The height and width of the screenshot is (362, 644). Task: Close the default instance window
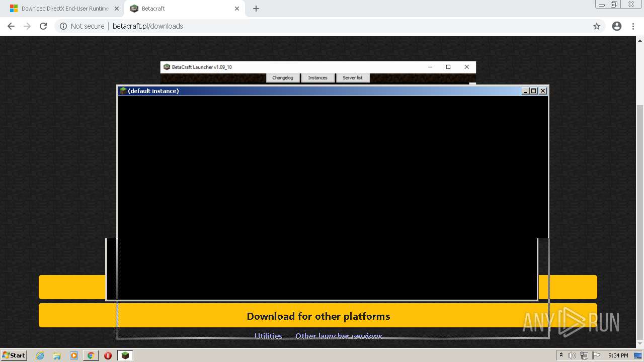point(543,91)
